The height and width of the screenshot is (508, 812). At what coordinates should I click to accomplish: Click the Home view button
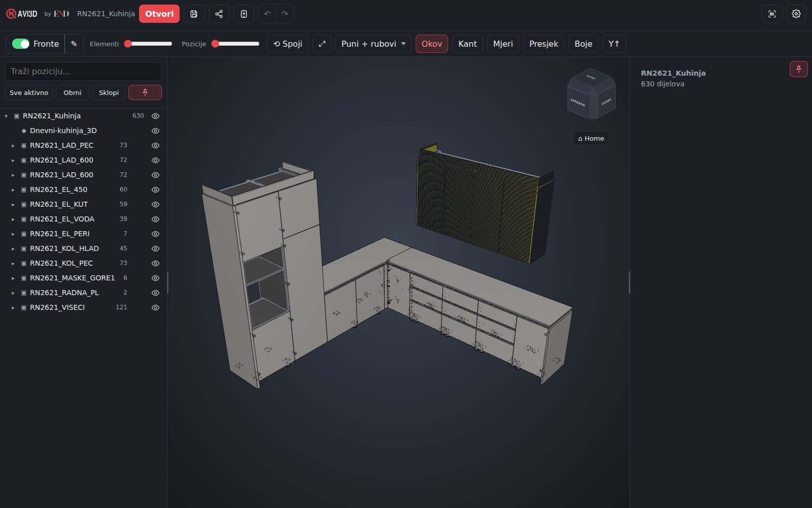pyautogui.click(x=591, y=138)
